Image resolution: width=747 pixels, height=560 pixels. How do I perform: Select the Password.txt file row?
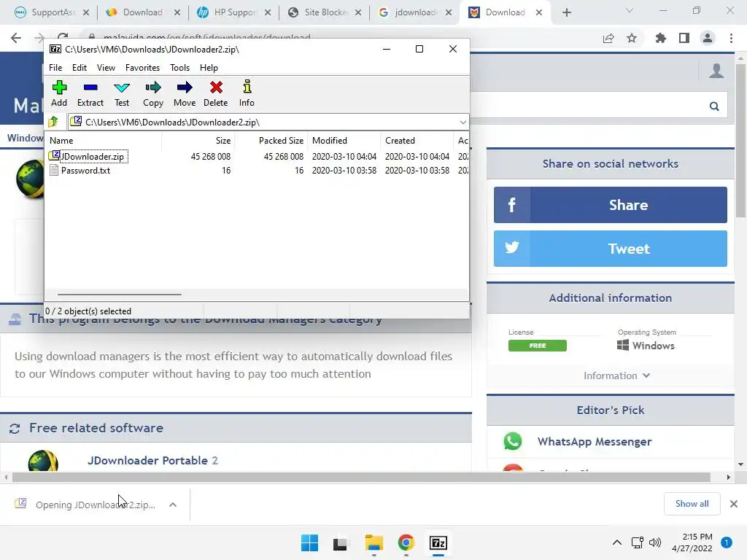258,171
